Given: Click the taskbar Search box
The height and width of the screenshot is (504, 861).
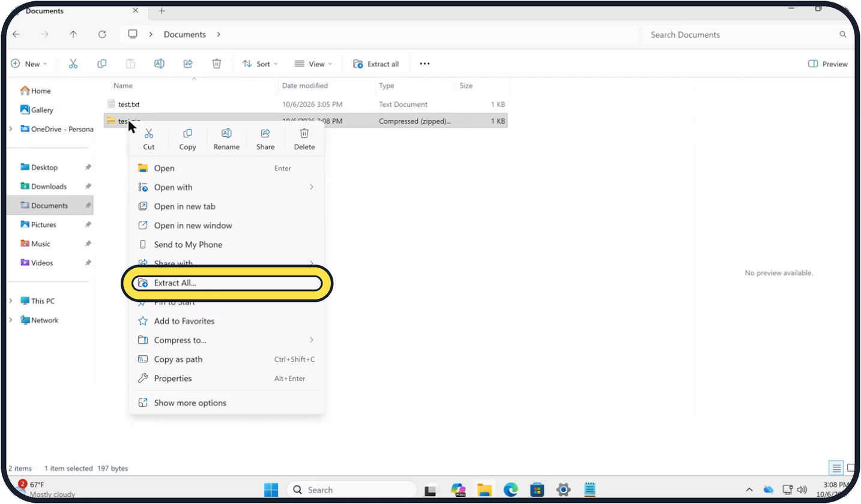Looking at the screenshot, I should coord(351,490).
